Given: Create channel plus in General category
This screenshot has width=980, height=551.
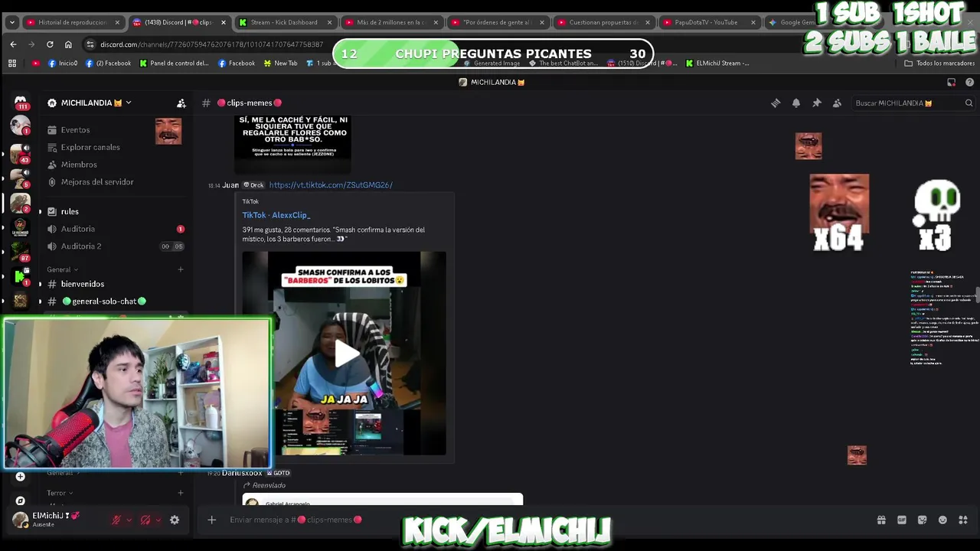Looking at the screenshot, I should [181, 269].
